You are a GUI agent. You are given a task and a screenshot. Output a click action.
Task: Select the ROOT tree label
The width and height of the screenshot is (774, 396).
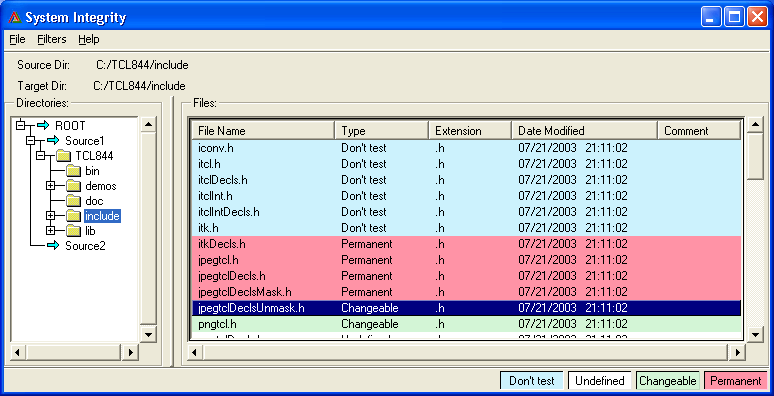pos(70,126)
